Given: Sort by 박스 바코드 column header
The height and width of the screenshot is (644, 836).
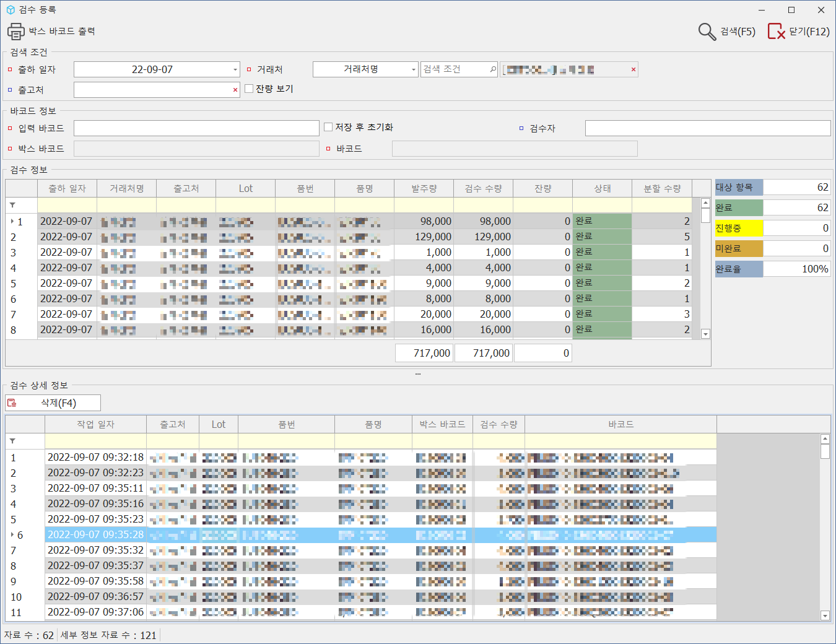Looking at the screenshot, I should pos(442,424).
